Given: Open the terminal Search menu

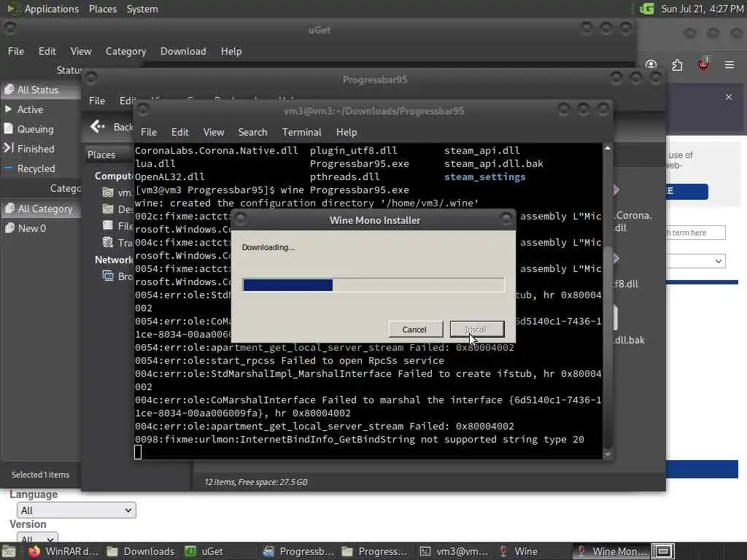Looking at the screenshot, I should (x=252, y=132).
